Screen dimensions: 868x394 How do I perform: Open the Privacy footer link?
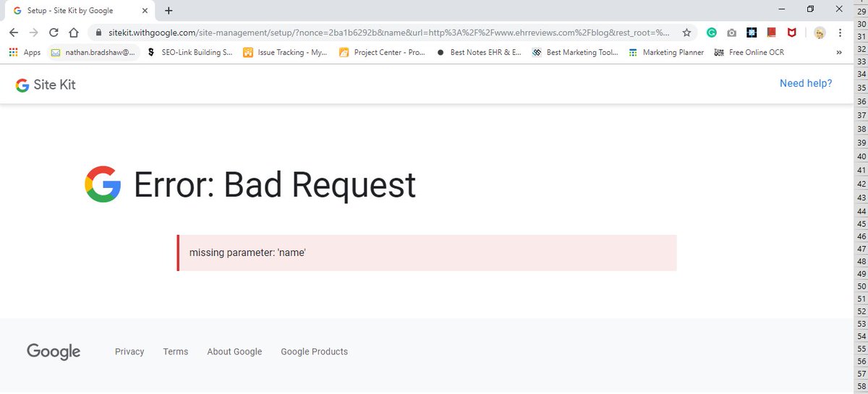point(129,351)
